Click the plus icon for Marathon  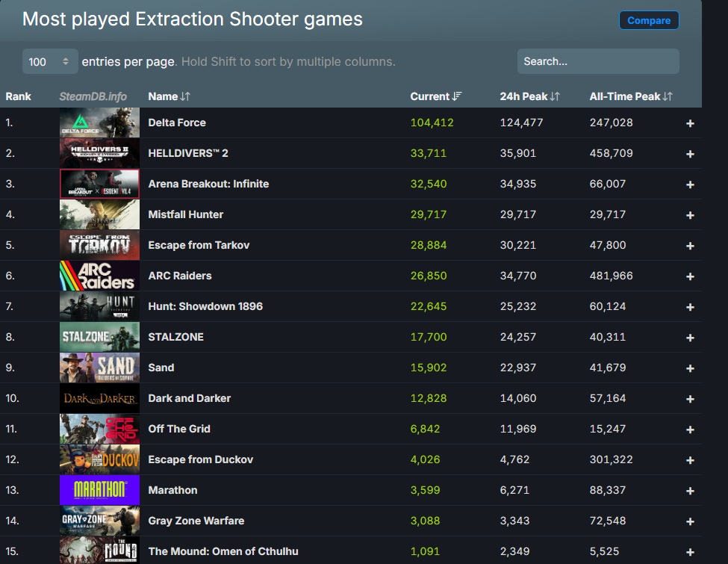[690, 491]
